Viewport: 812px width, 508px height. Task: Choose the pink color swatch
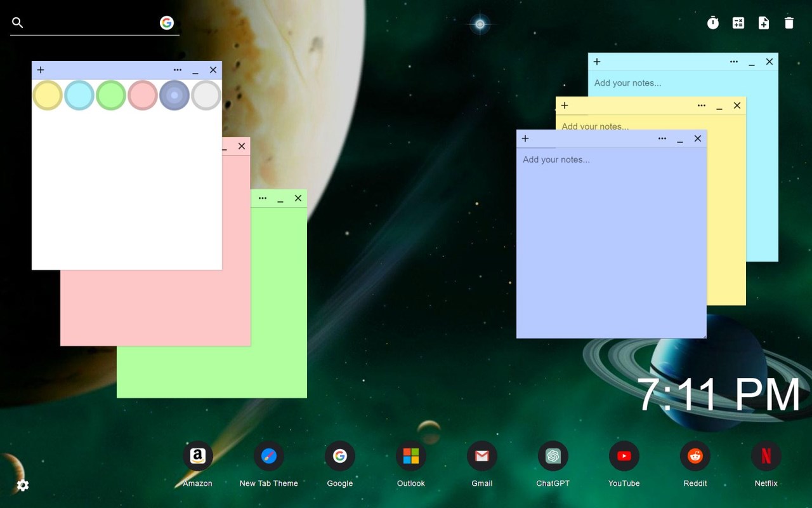pos(143,95)
